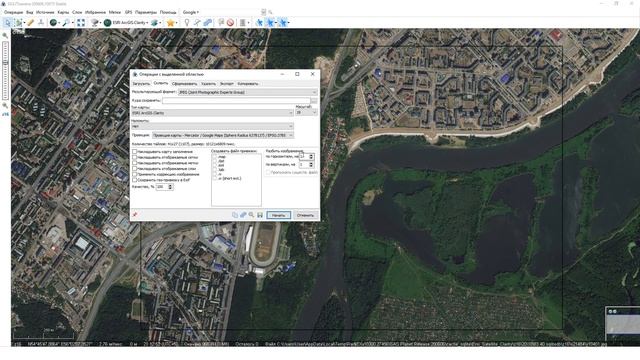Screen dimensions: 640x360
Task: Click the copy icon in dialog footer
Action: (x=235, y=215)
